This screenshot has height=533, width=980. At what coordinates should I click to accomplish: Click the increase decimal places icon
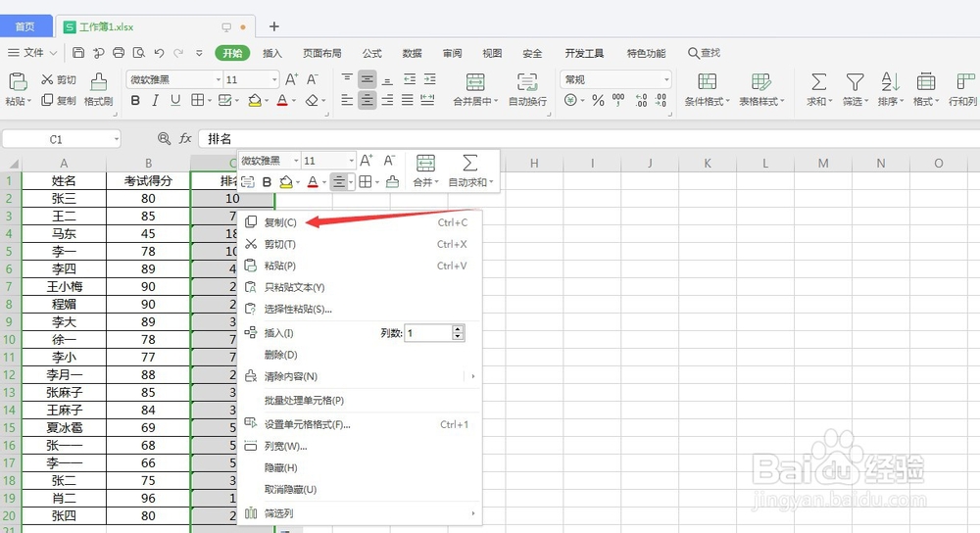[x=641, y=100]
